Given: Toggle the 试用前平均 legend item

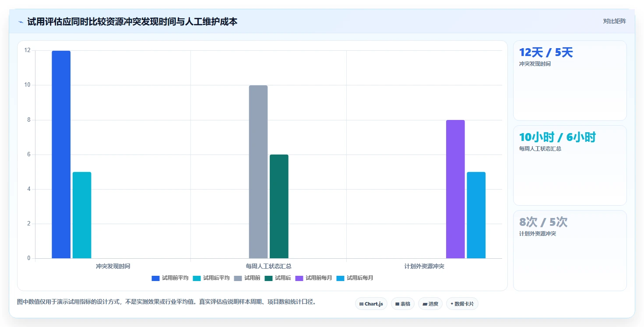Looking at the screenshot, I should tap(170, 278).
